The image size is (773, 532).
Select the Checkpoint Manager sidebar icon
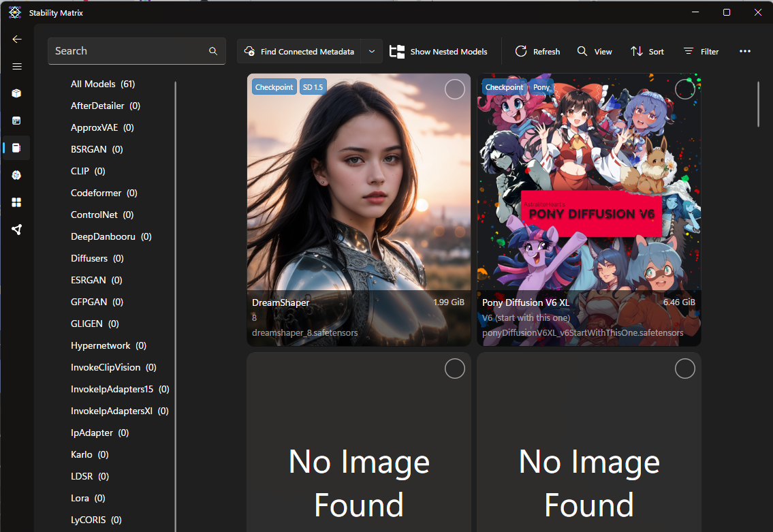click(x=17, y=148)
